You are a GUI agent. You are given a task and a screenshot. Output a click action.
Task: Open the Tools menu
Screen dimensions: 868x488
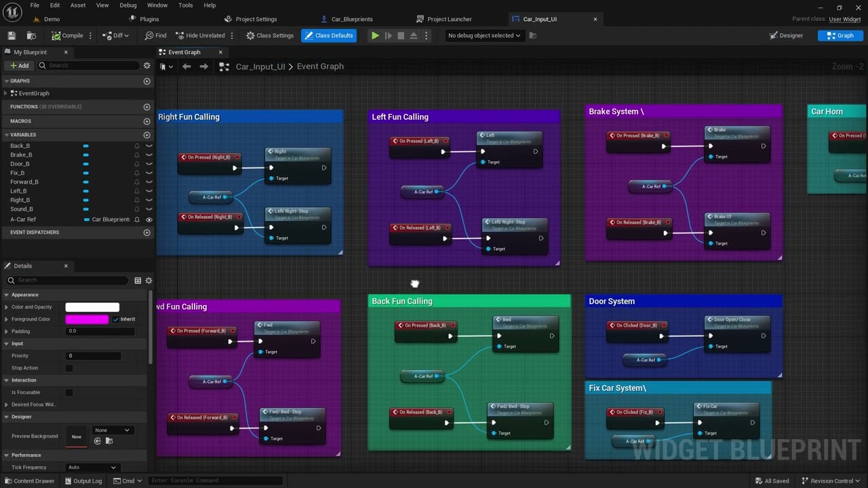pos(186,5)
